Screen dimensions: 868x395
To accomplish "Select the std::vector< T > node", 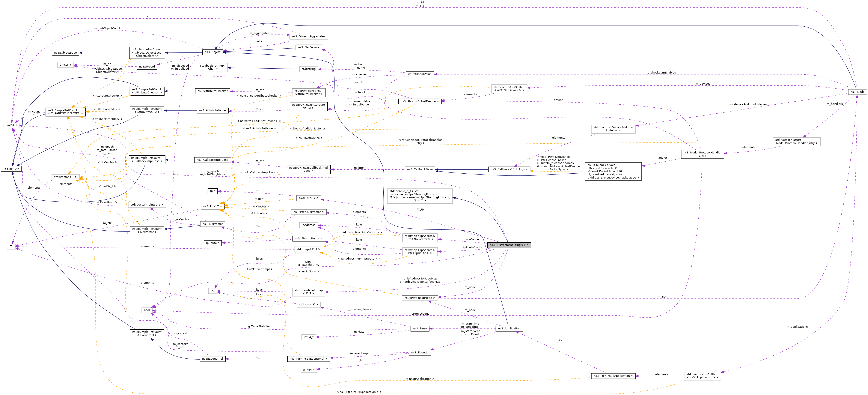I will (65, 177).
